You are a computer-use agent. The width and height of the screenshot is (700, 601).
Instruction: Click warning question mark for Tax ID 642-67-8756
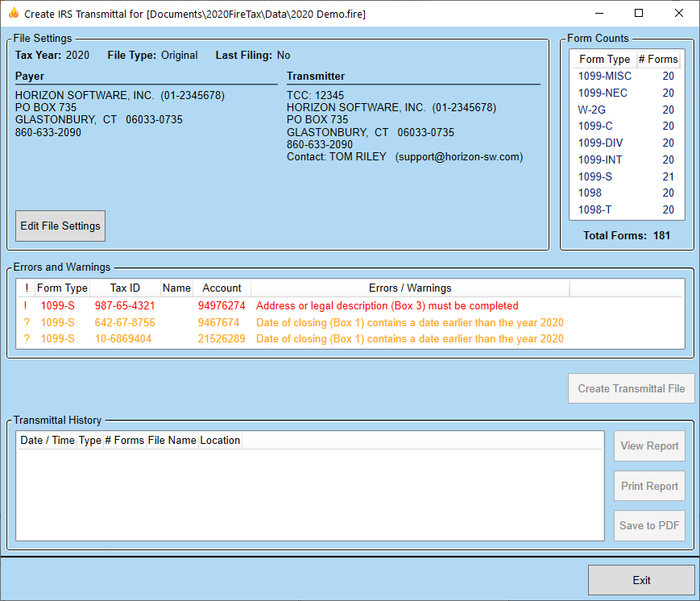[27, 322]
